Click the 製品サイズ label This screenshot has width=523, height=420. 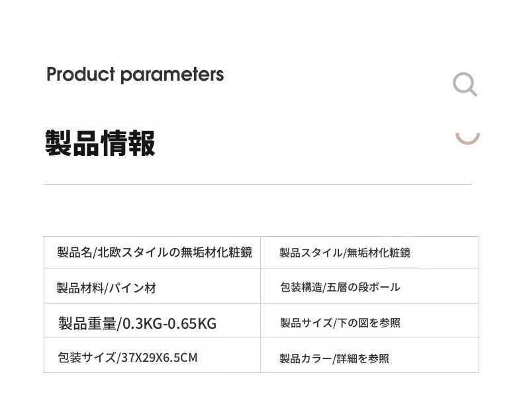click(x=305, y=323)
